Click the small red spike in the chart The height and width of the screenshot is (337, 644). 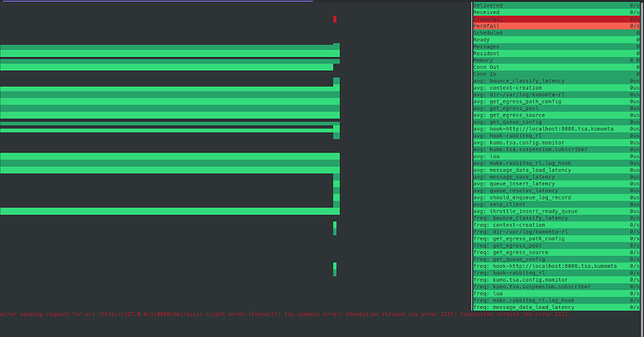335,19
